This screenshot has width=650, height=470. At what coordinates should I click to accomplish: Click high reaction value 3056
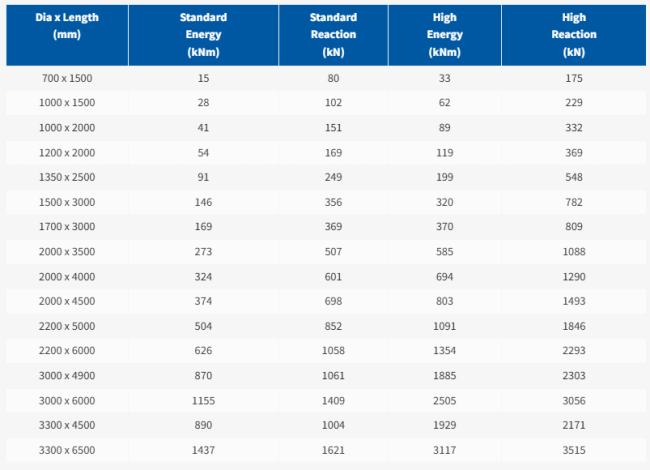coord(574,400)
